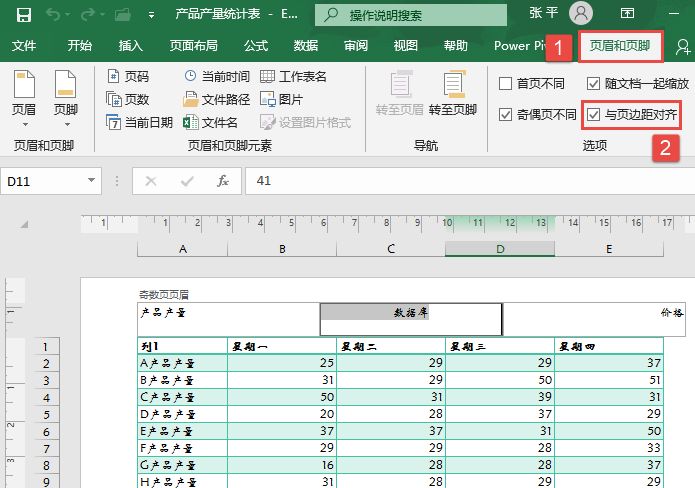The image size is (695, 488).
Task: Insert 当前日期 current date element
Action: pos(140,122)
